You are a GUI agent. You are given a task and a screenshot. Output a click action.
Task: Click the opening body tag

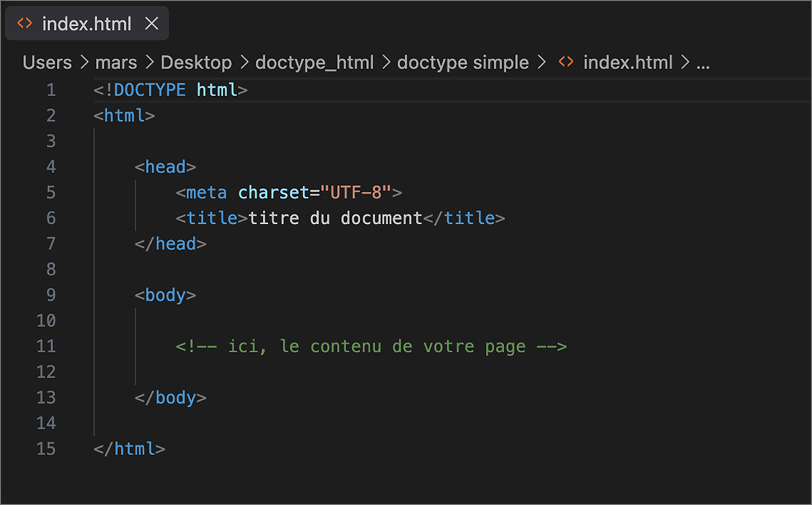coord(166,295)
